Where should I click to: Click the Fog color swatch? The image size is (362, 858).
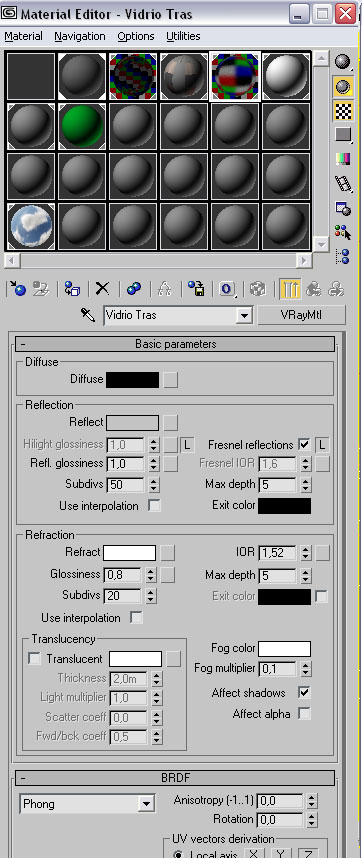284,649
